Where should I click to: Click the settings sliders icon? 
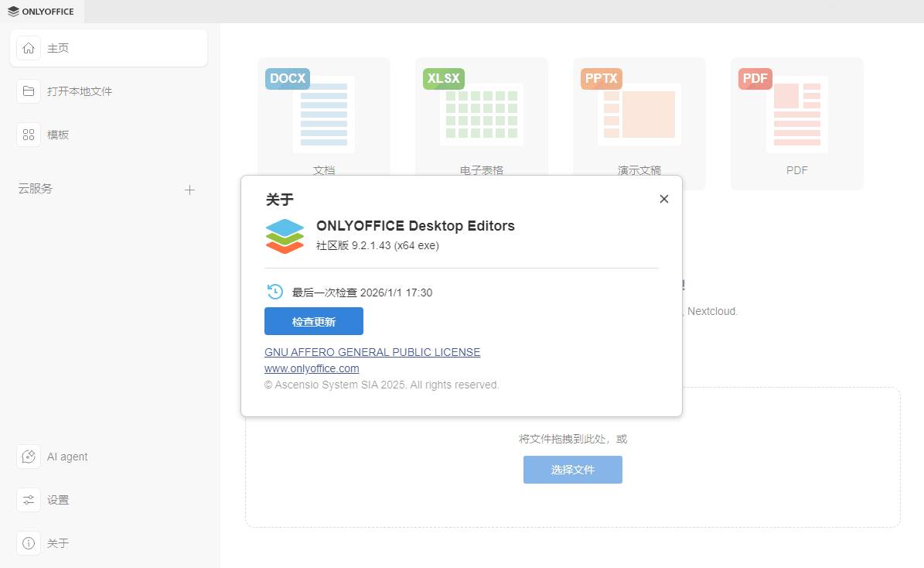coord(28,500)
